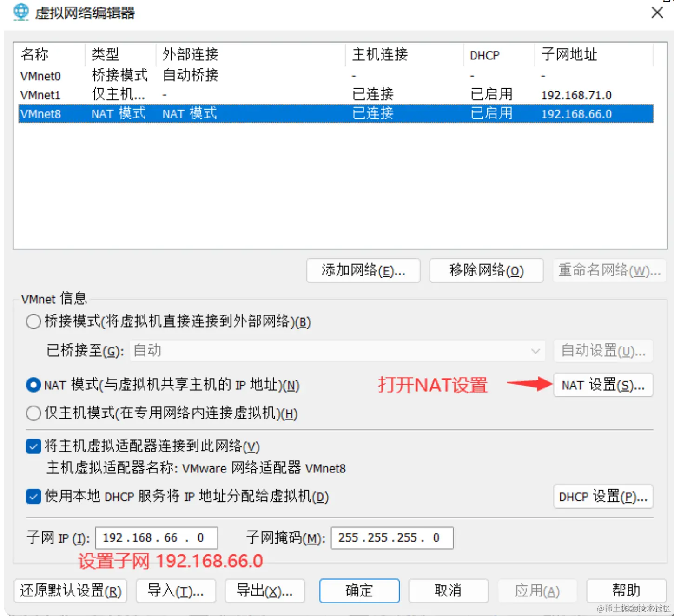This screenshot has height=616, width=674.
Task: Select the 仅主机模式 radio button
Action: coord(33,413)
